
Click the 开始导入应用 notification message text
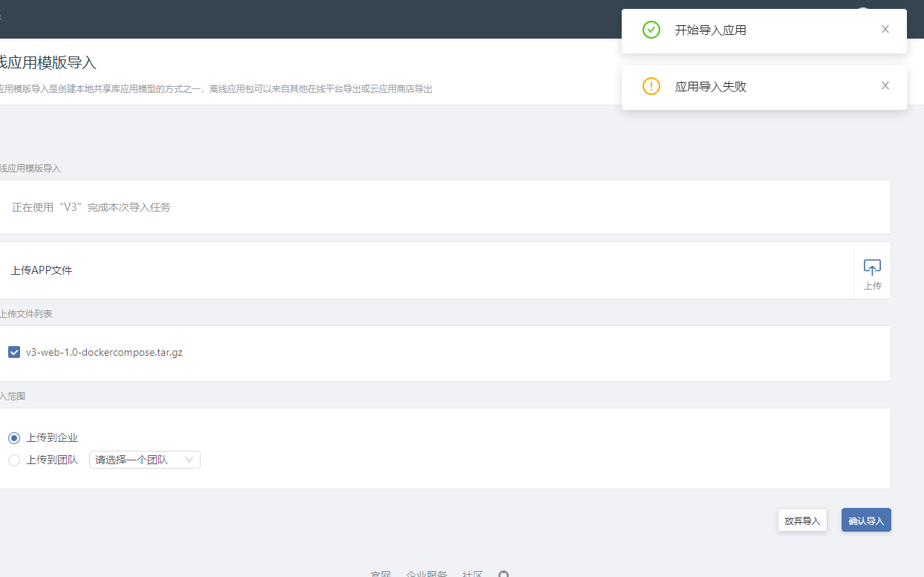pos(710,30)
